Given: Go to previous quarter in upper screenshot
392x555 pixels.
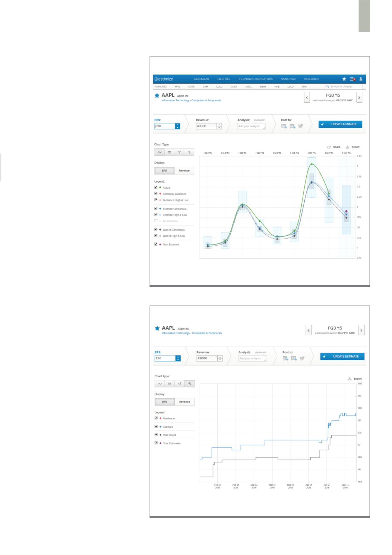Looking at the screenshot, I should pyautogui.click(x=307, y=98).
